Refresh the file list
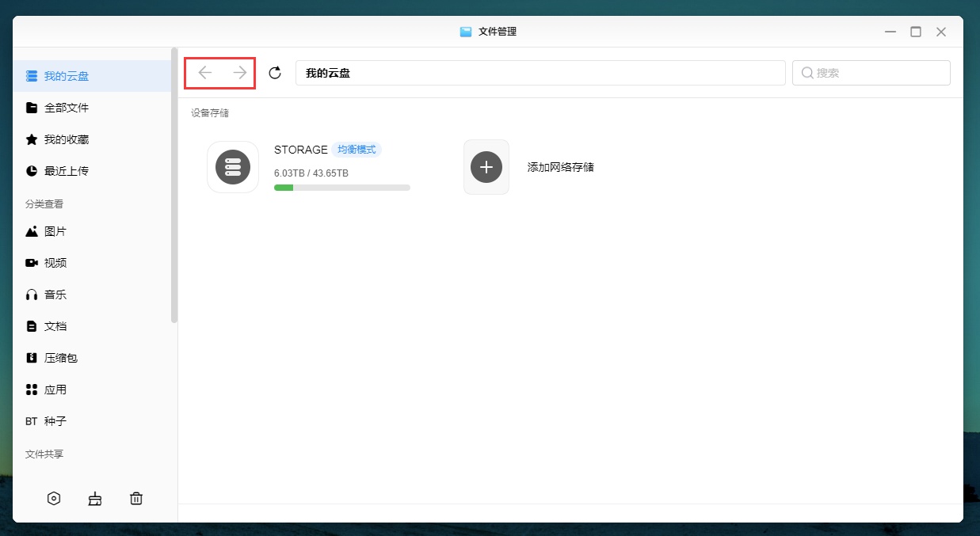Screen dimensions: 980x536 (275, 73)
